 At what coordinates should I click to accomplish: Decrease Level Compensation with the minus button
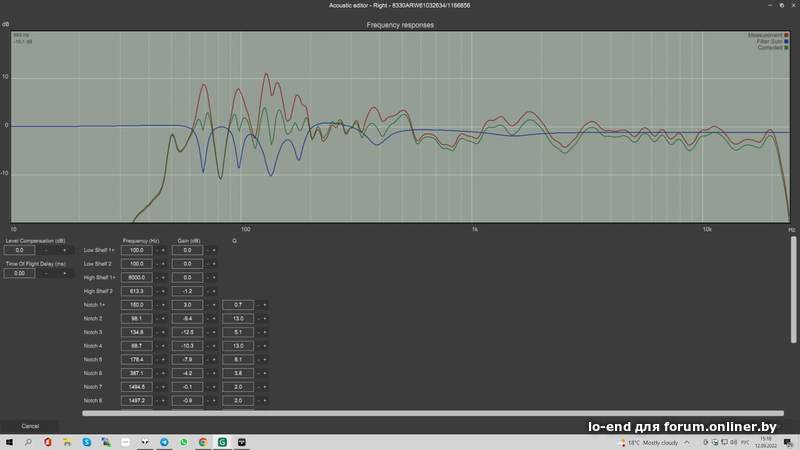46,251
